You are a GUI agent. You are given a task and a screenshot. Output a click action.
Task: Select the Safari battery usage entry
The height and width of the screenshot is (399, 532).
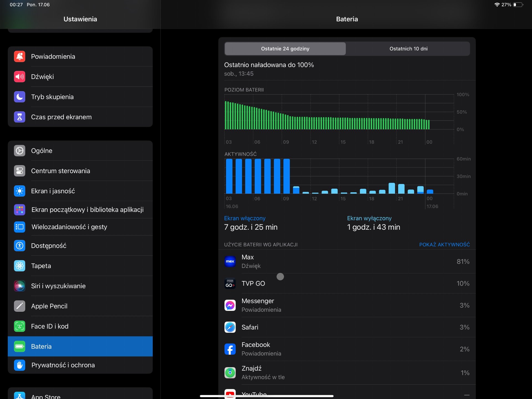[x=347, y=327]
